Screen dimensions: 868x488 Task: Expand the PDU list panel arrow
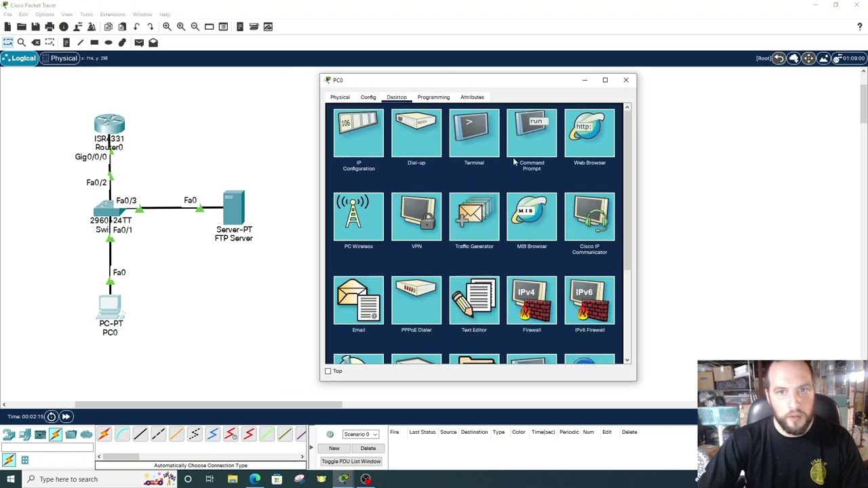(x=311, y=448)
